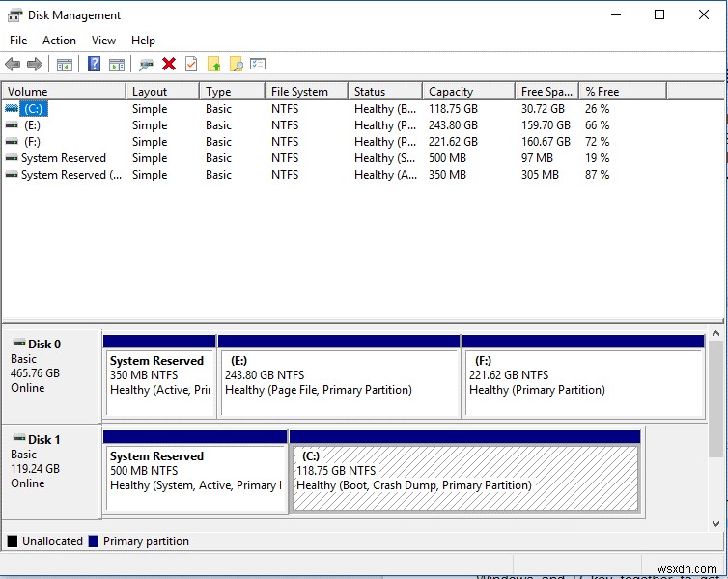Image resolution: width=728 pixels, height=579 pixels.
Task: Click the blue Primary partition legend swatch
Action: (94, 542)
